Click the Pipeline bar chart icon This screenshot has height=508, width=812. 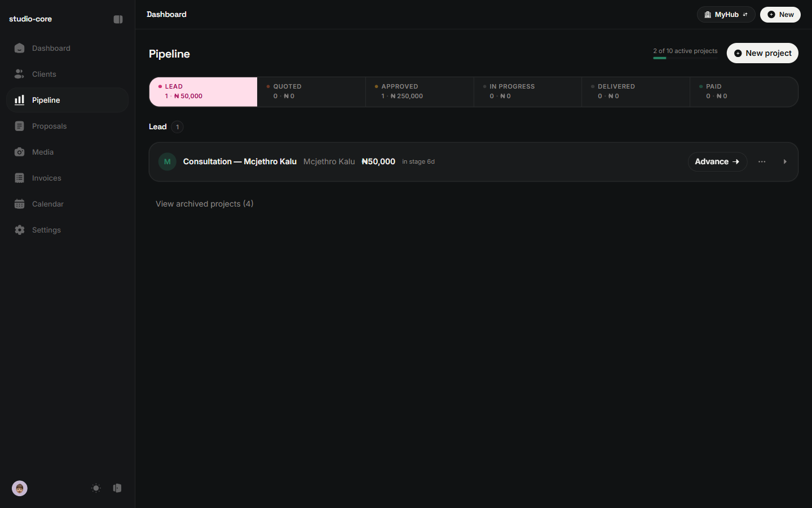[x=19, y=100]
